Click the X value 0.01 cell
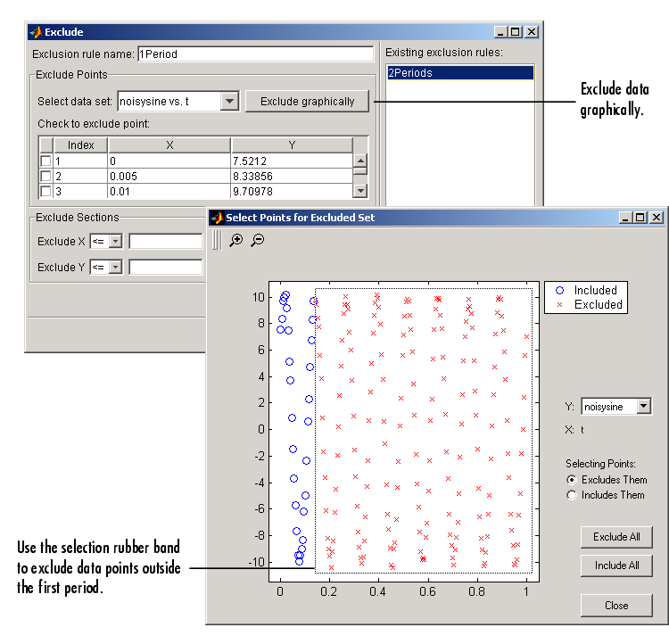669x644 pixels. (x=169, y=191)
